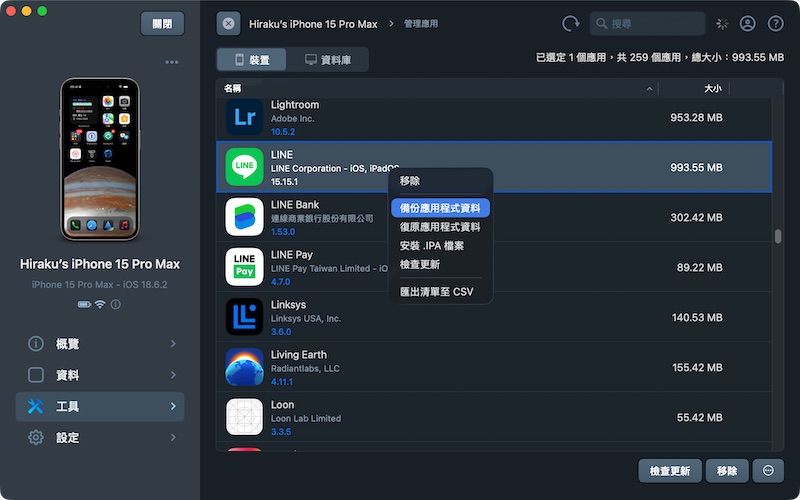Choose 匯出清單至 CSV in context menu
The height and width of the screenshot is (500, 800).
pyautogui.click(x=440, y=291)
